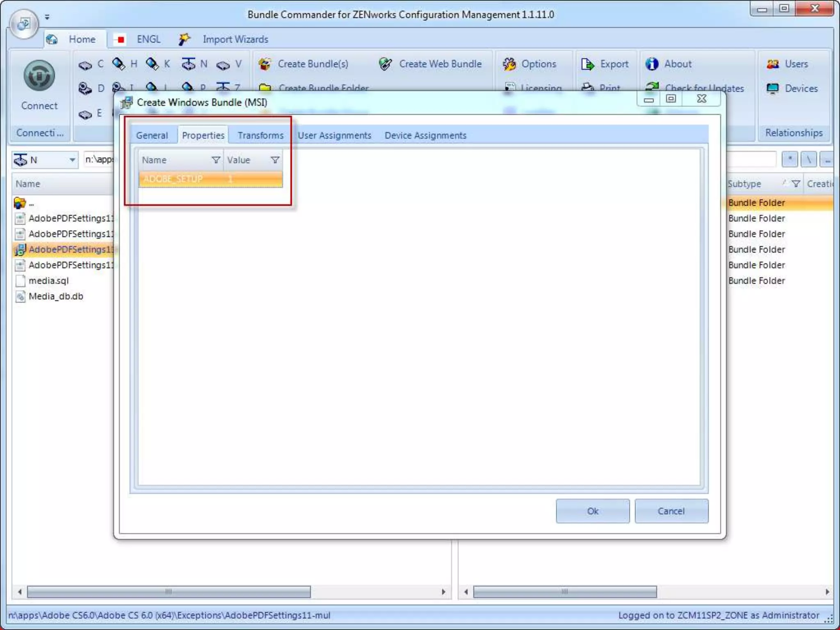Click Create Bundle(s) icon

[265, 64]
